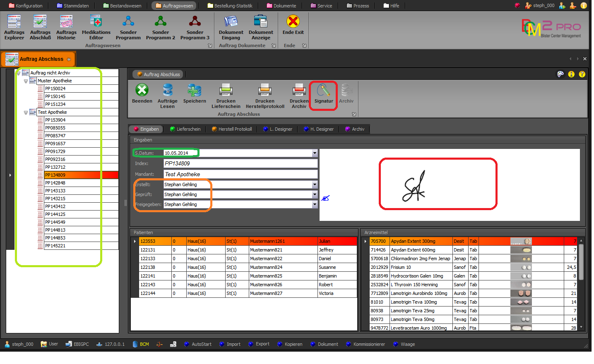The height and width of the screenshot is (364, 594).
Task: Open the Medikations Editor
Action: [96, 22]
